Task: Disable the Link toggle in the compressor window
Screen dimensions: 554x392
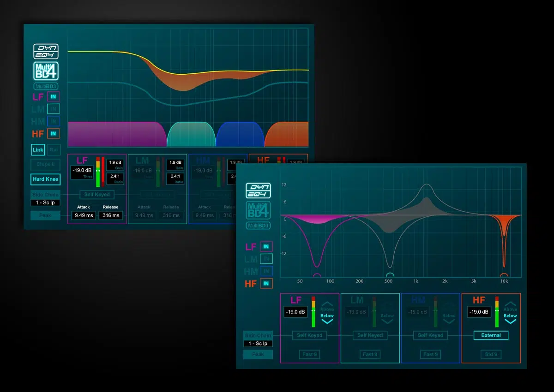Action: pyautogui.click(x=38, y=150)
